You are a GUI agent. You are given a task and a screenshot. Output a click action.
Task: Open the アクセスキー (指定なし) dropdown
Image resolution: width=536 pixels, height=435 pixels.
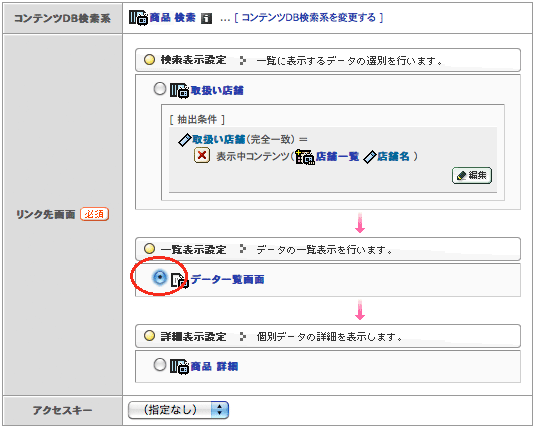click(x=178, y=410)
